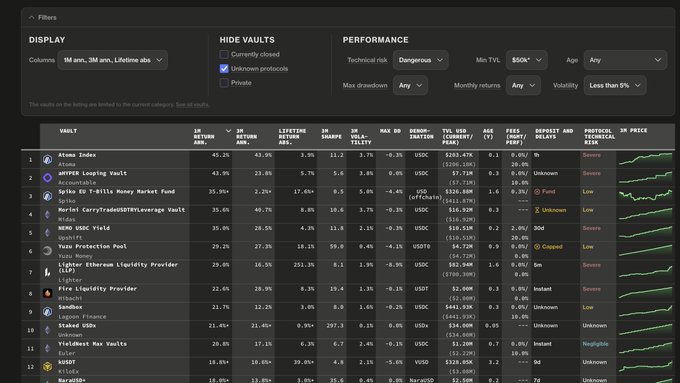The width and height of the screenshot is (680, 383).
Task: Open the Min TVL dropdown
Action: [x=526, y=60]
